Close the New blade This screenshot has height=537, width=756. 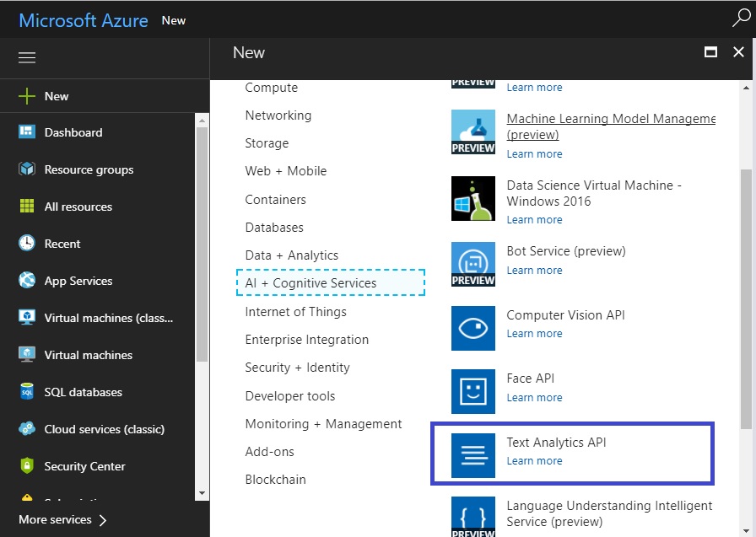(738, 52)
